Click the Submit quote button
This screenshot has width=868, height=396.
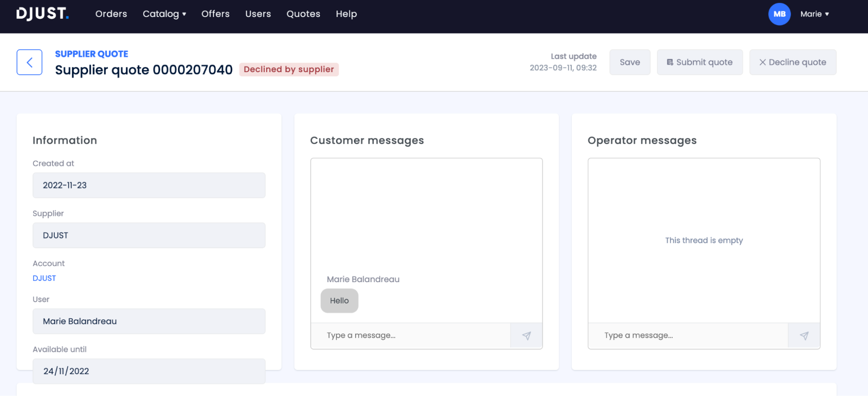pyautogui.click(x=700, y=62)
